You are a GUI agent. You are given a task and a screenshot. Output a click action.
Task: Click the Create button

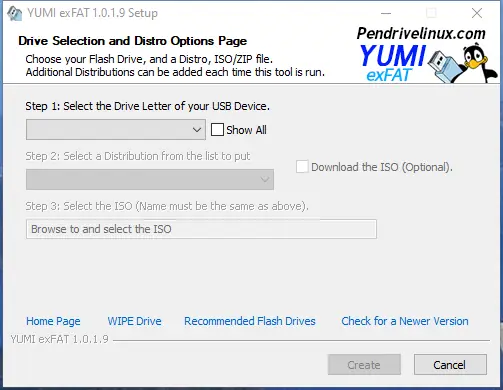pos(364,365)
